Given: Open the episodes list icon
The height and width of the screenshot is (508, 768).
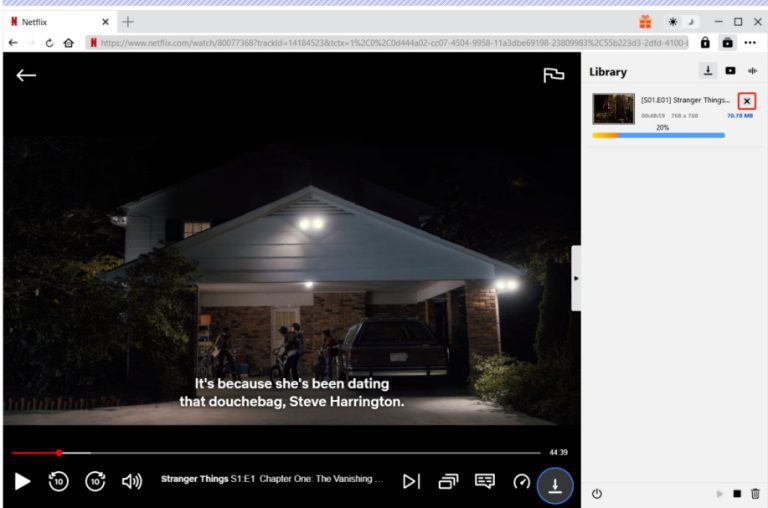Looking at the screenshot, I should (x=448, y=481).
